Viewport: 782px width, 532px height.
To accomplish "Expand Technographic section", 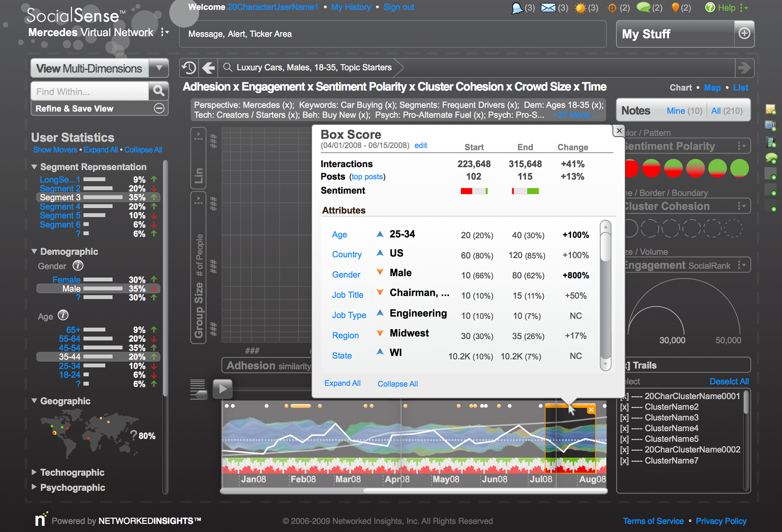I will (x=34, y=472).
